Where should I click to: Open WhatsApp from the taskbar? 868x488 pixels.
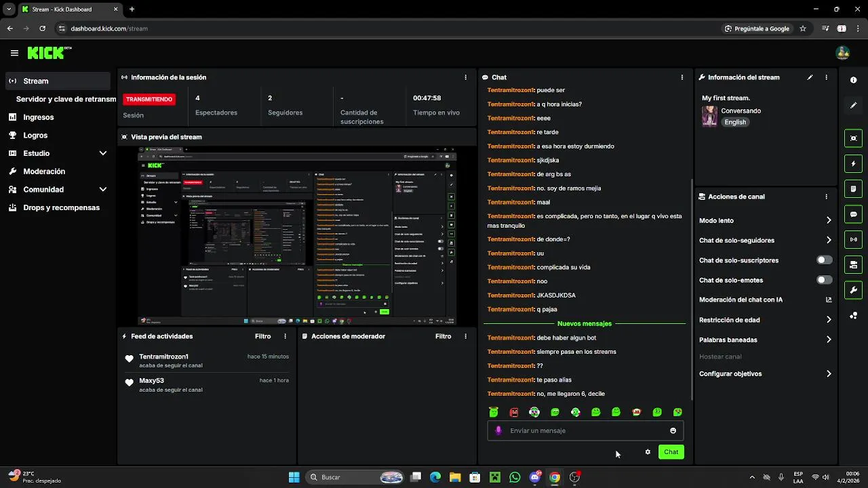[515, 477]
